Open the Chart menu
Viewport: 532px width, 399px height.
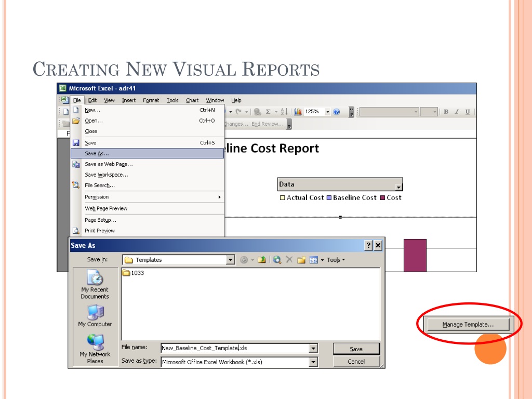pos(192,100)
